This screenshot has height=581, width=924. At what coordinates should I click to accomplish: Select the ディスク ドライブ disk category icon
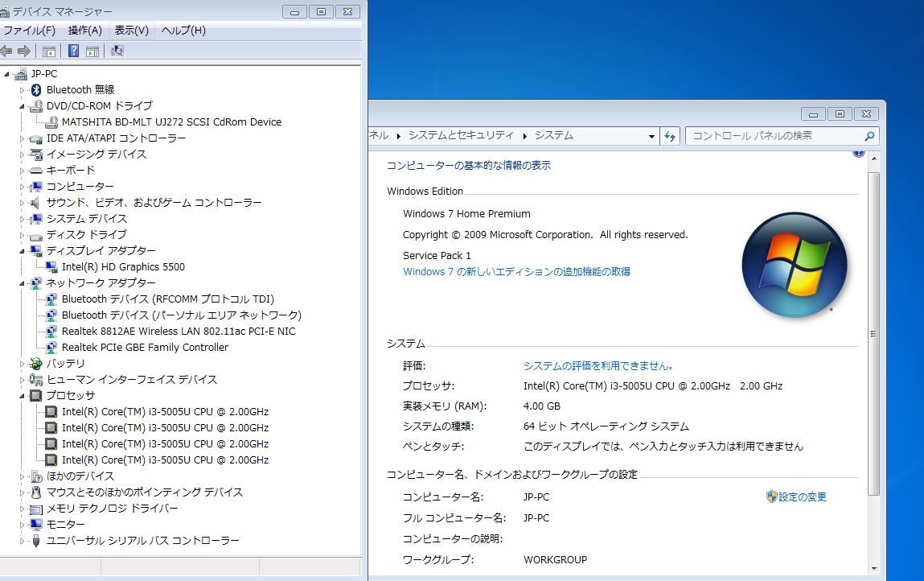36,235
